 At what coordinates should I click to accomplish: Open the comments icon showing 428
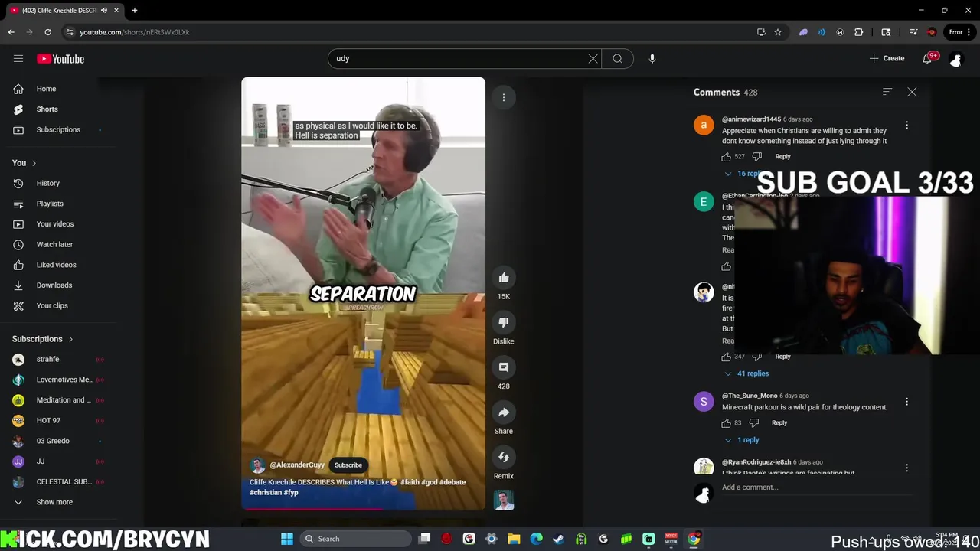tap(504, 367)
